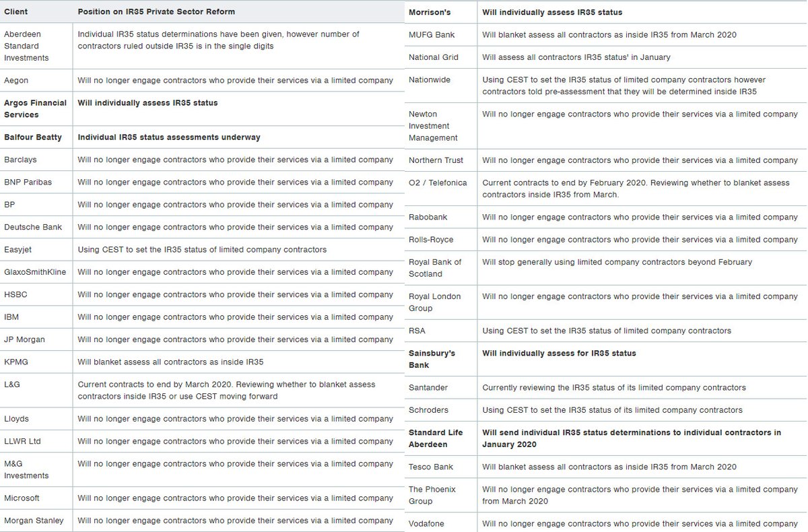
Task: Click the 'Newton Investment Management' client name
Action: click(433, 126)
